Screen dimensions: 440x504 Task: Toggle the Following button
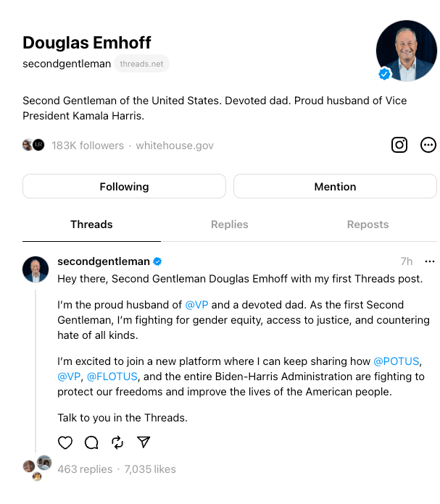tap(124, 187)
